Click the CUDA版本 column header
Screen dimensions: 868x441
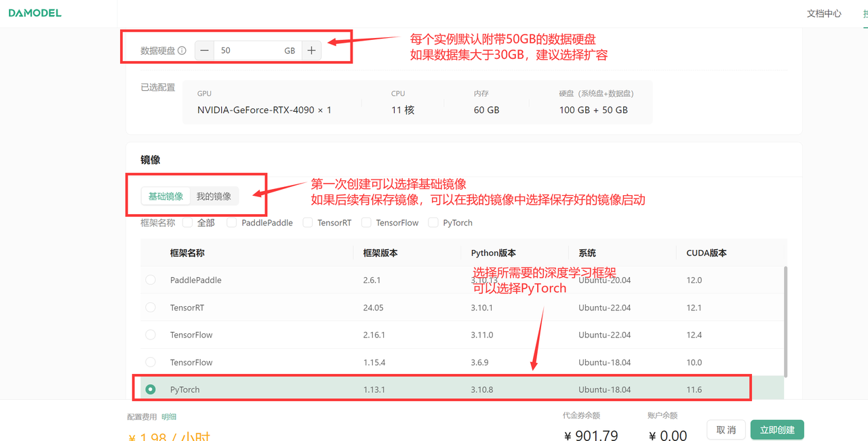707,253
